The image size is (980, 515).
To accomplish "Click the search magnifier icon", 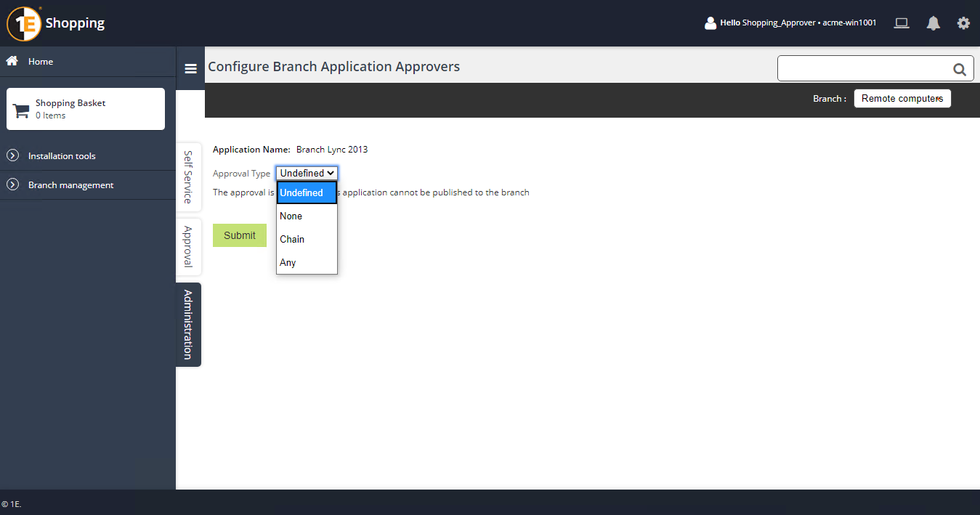I will click(959, 70).
